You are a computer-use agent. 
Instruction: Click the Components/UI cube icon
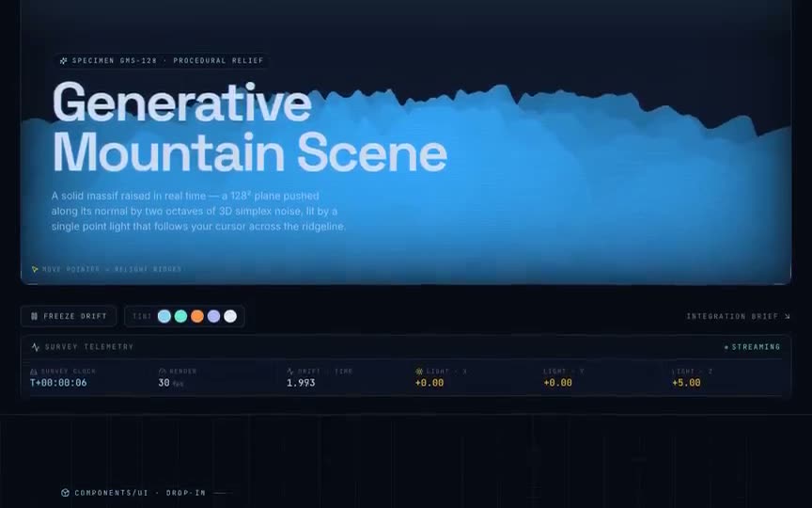(65, 492)
